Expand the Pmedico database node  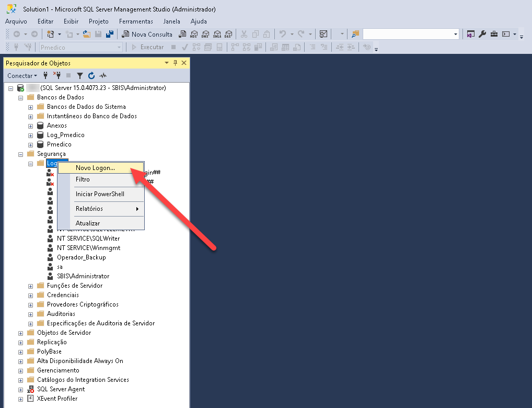[31, 144]
